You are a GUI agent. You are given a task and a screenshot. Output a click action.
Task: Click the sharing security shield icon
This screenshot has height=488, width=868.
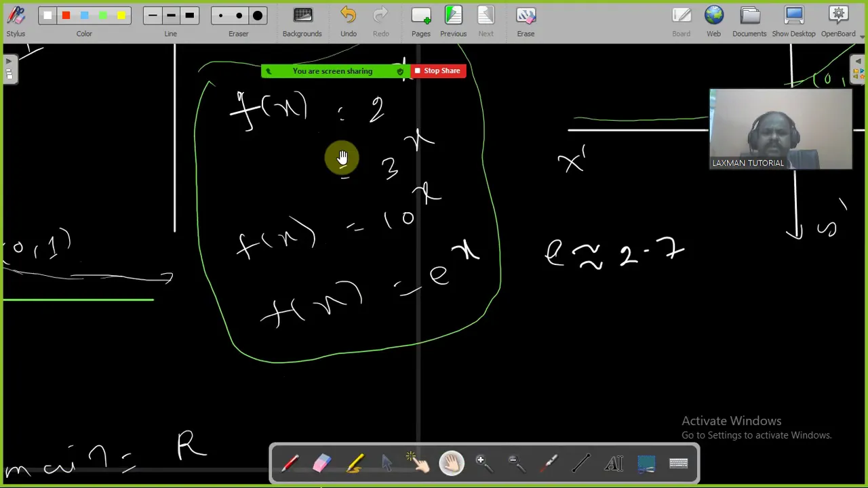400,71
